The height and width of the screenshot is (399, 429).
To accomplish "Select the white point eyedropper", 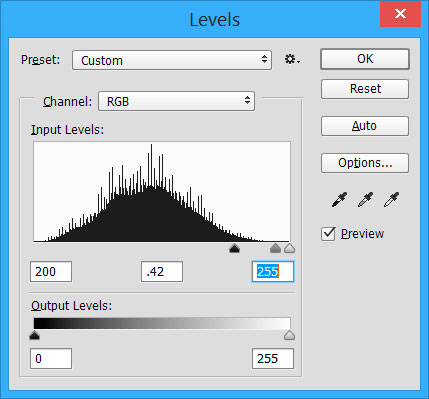I will (x=391, y=200).
